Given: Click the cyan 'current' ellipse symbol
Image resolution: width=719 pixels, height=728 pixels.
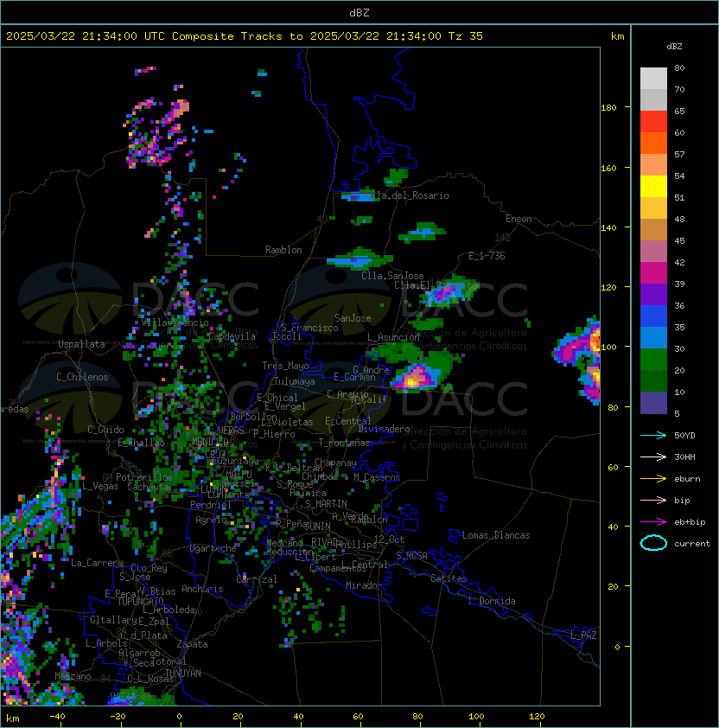Looking at the screenshot, I should (653, 543).
